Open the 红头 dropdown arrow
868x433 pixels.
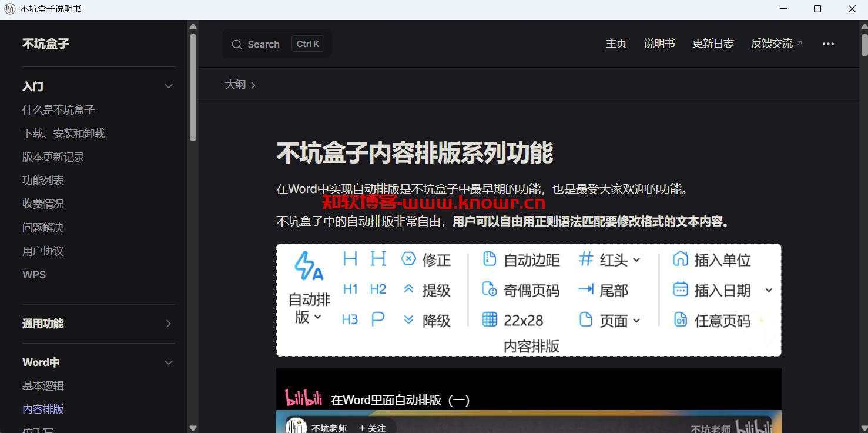click(636, 260)
